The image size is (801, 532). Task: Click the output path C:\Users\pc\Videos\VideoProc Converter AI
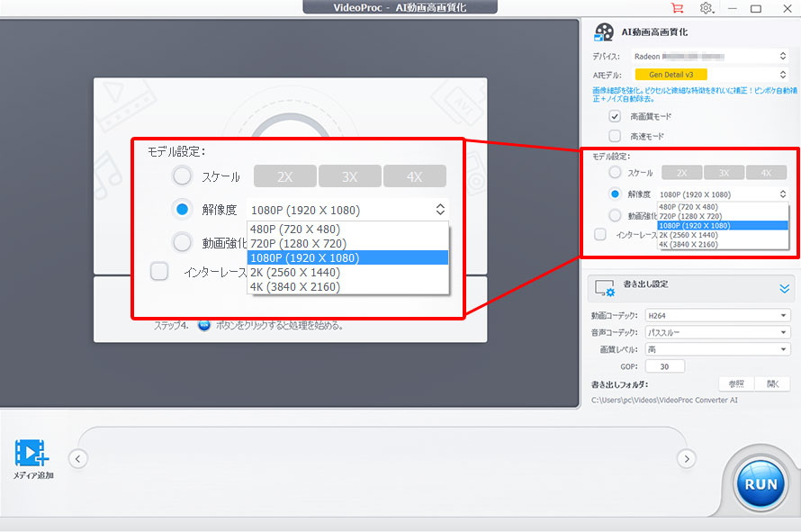coord(664,401)
